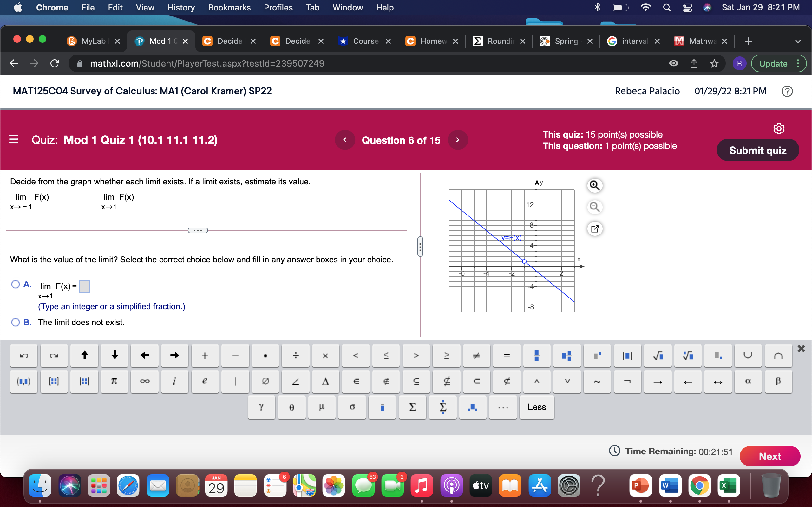Zoom out on the graph
Image resolution: width=812 pixels, height=507 pixels.
595,207
